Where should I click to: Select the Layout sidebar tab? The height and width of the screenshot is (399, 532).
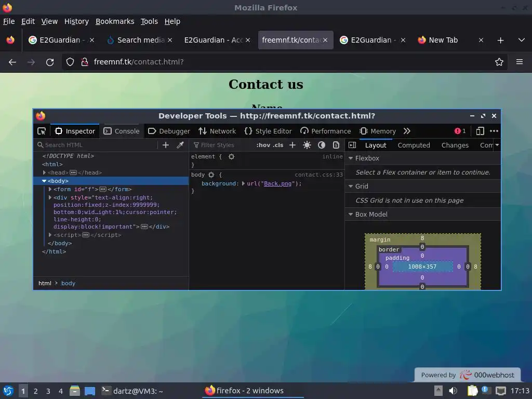(376, 145)
